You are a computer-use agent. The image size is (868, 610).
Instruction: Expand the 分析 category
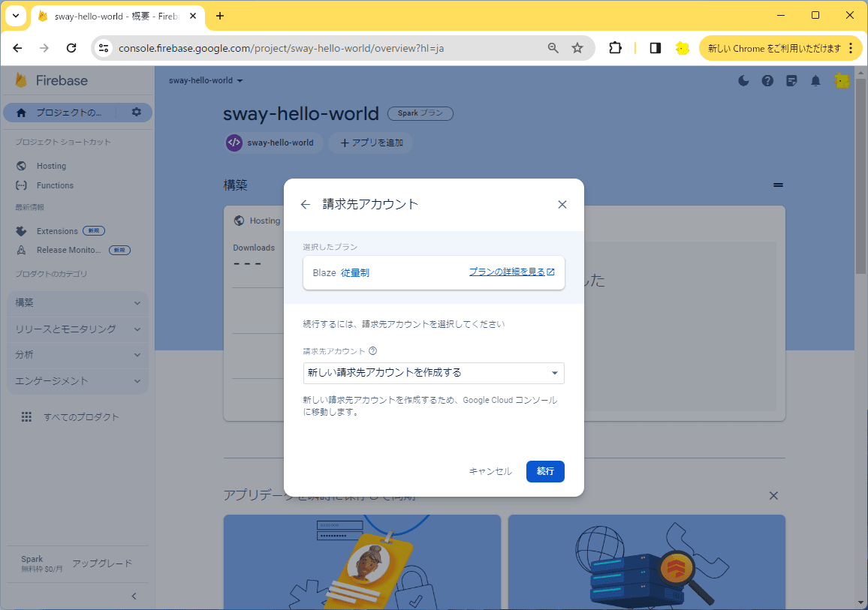click(x=77, y=355)
